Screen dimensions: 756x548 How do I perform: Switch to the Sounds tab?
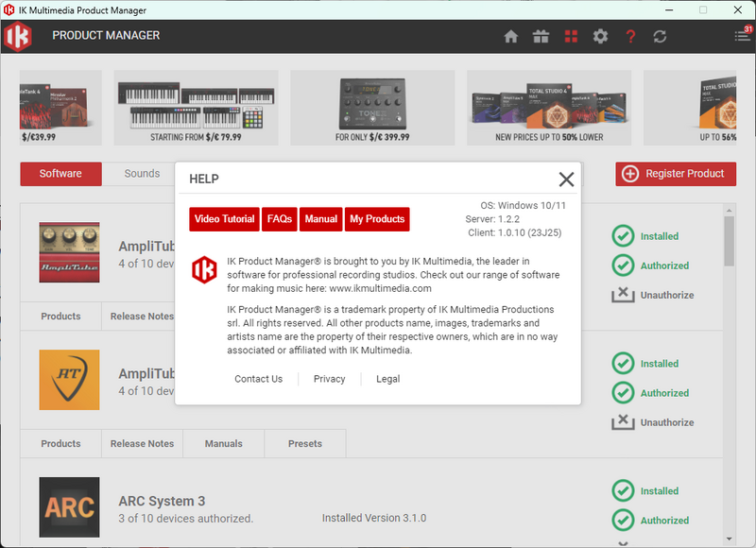coord(139,174)
